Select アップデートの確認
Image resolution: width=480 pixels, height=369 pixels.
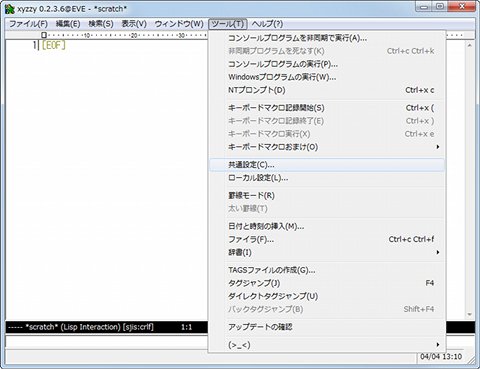pyautogui.click(x=327, y=327)
